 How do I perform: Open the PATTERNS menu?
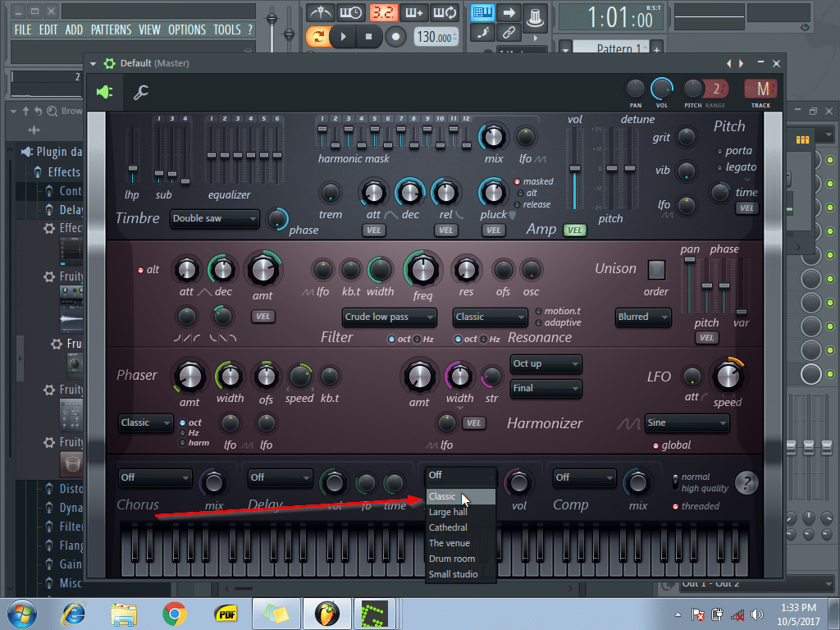point(111,30)
